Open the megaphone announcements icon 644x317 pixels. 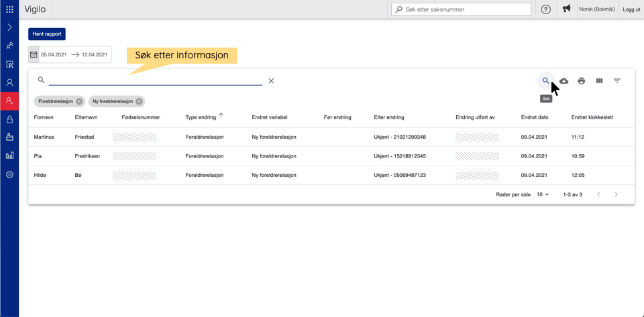[567, 9]
